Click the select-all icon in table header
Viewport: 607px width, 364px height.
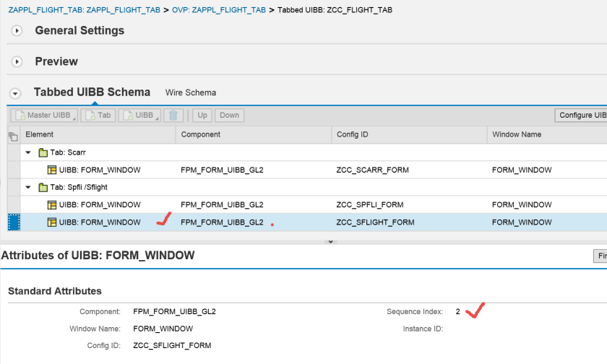13,135
